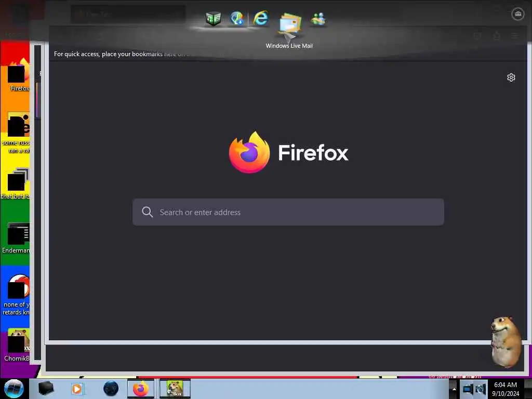
Task: Focus the Search or enter address field
Action: click(x=288, y=212)
